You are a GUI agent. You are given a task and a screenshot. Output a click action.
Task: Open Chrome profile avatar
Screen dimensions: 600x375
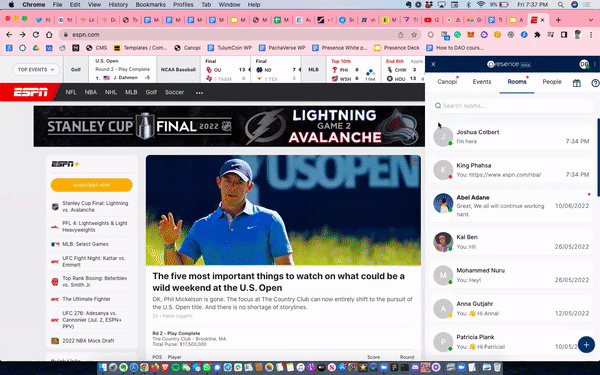pyautogui.click(x=578, y=35)
